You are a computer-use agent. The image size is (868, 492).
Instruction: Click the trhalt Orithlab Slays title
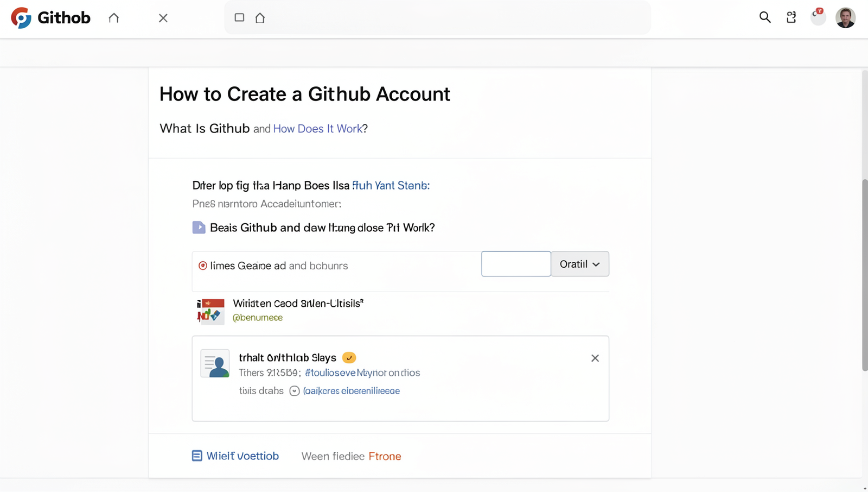pyautogui.click(x=288, y=357)
